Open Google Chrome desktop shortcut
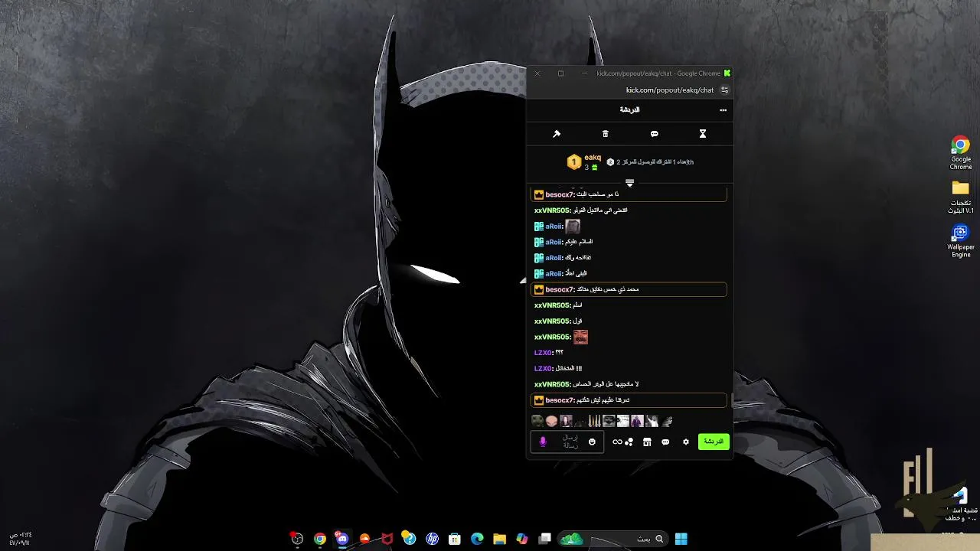Image resolution: width=980 pixels, height=551 pixels. point(961,153)
